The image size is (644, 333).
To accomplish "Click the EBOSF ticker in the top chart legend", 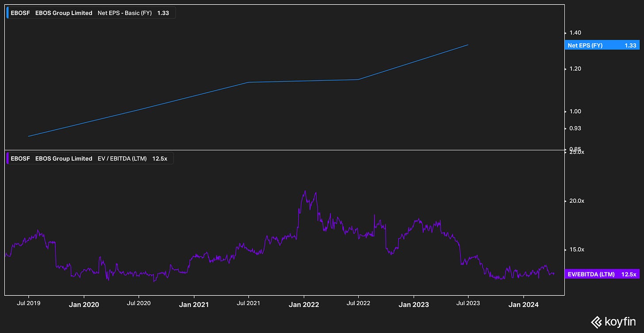I will click(x=20, y=13).
